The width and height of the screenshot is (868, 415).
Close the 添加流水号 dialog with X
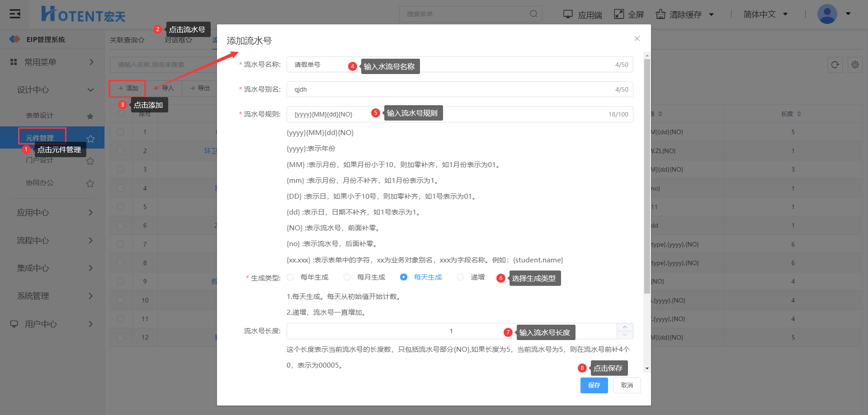coord(637,39)
